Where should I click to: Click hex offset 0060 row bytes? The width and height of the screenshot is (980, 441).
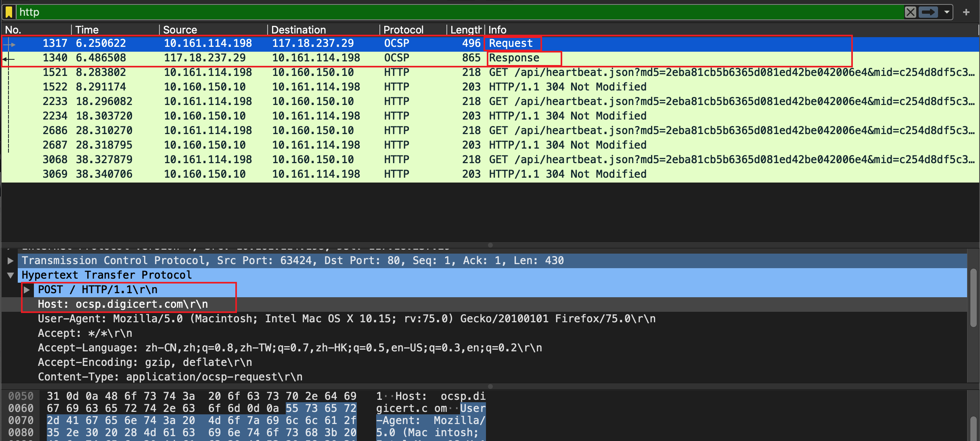tap(201, 408)
